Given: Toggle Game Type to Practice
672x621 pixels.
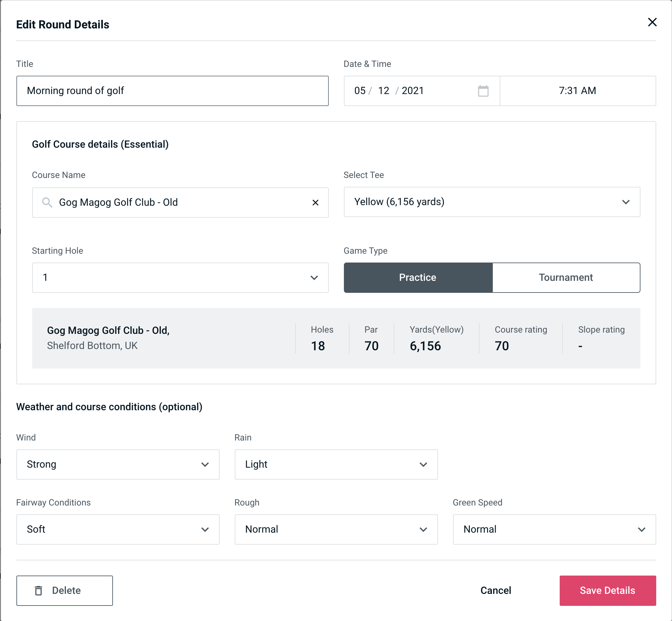Looking at the screenshot, I should tap(417, 277).
